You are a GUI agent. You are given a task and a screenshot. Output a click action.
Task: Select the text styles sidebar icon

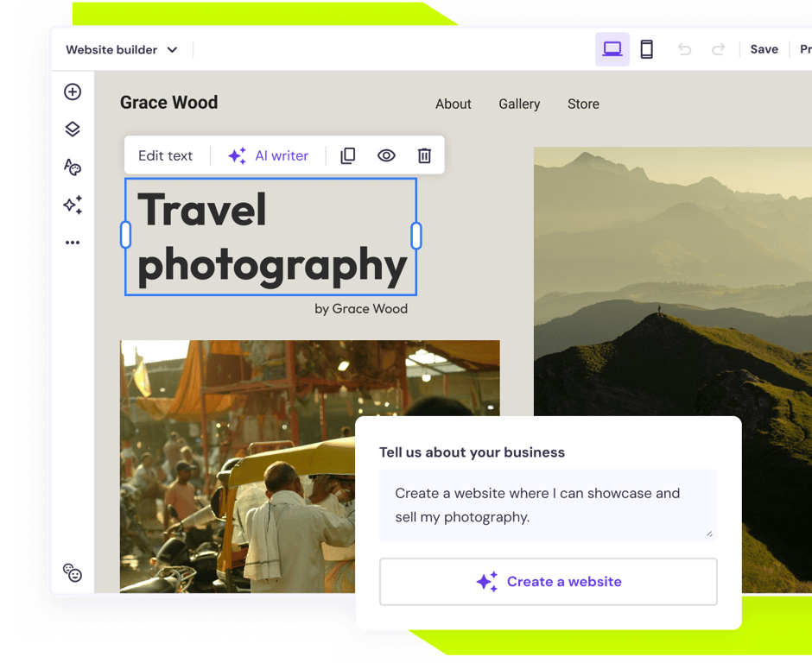pyautogui.click(x=73, y=167)
